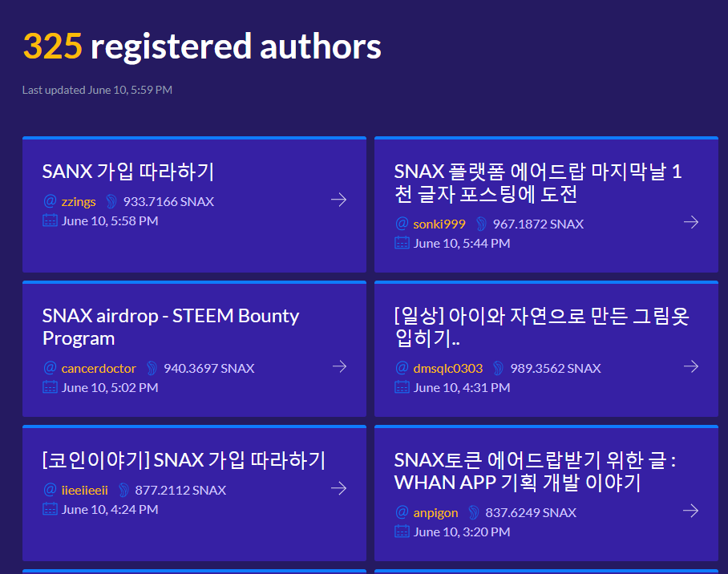
Task: Open the arrow on the anpigon card
Action: click(690, 511)
